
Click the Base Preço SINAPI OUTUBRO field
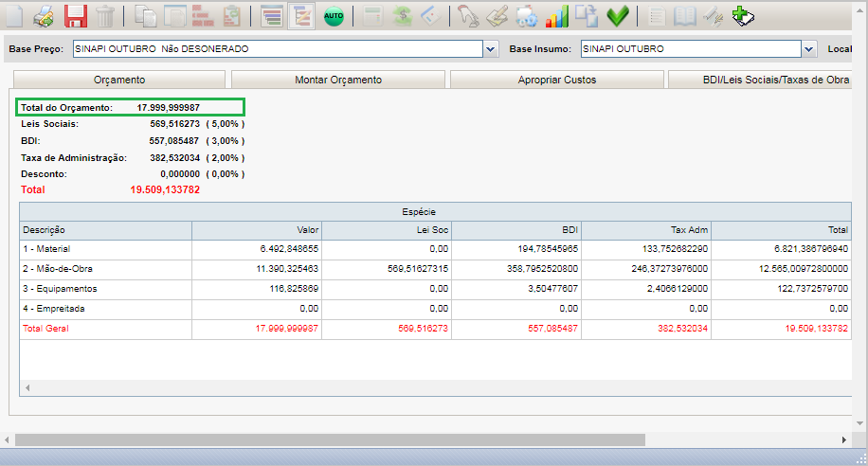tap(279, 48)
